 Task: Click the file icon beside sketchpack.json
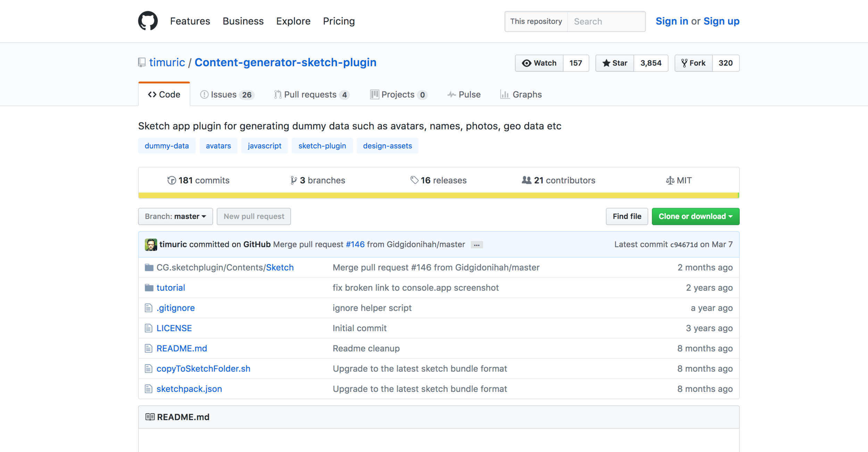(x=149, y=389)
